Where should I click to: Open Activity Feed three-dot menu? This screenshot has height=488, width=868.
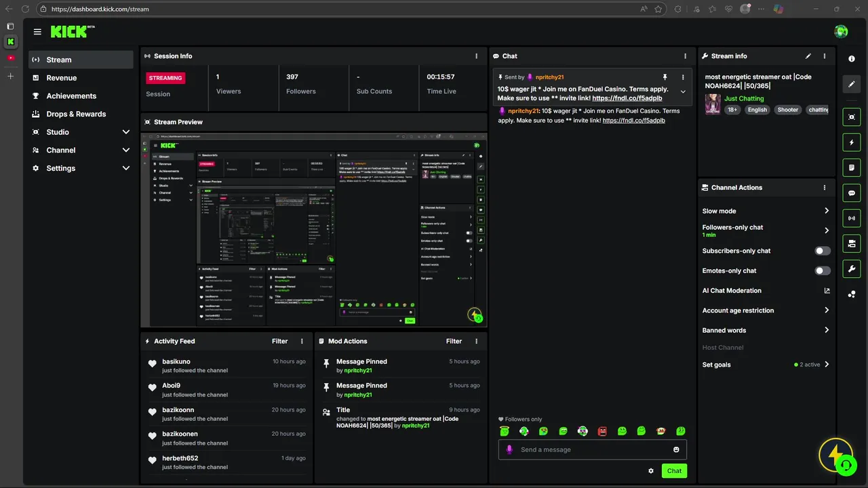pos(302,342)
